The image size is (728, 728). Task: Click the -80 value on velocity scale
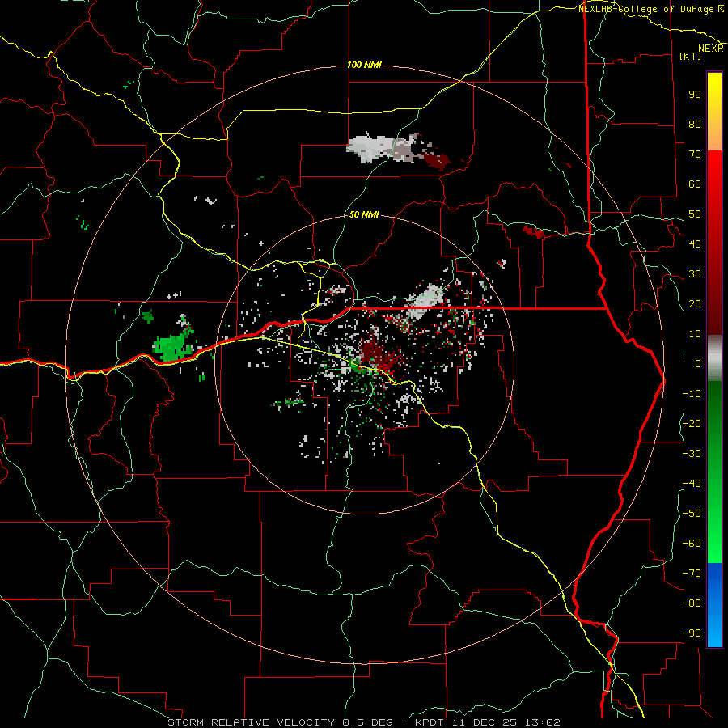pyautogui.click(x=692, y=603)
